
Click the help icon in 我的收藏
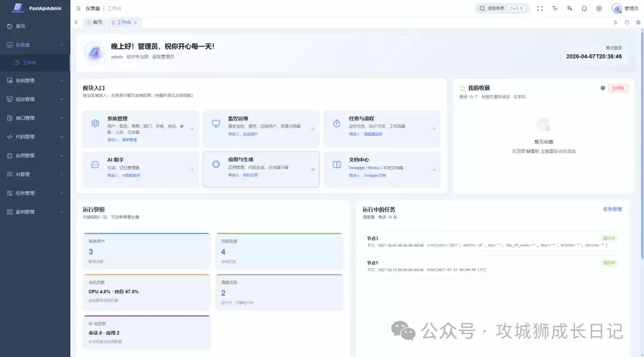pos(603,88)
